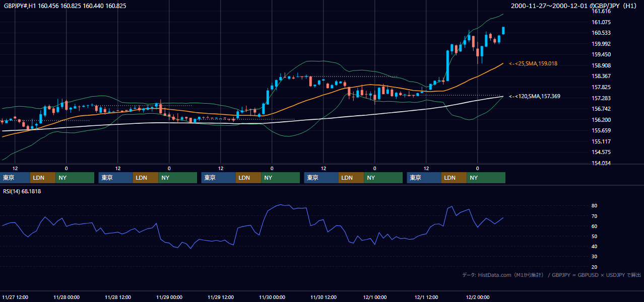Click price axis value 154.575

point(601,152)
